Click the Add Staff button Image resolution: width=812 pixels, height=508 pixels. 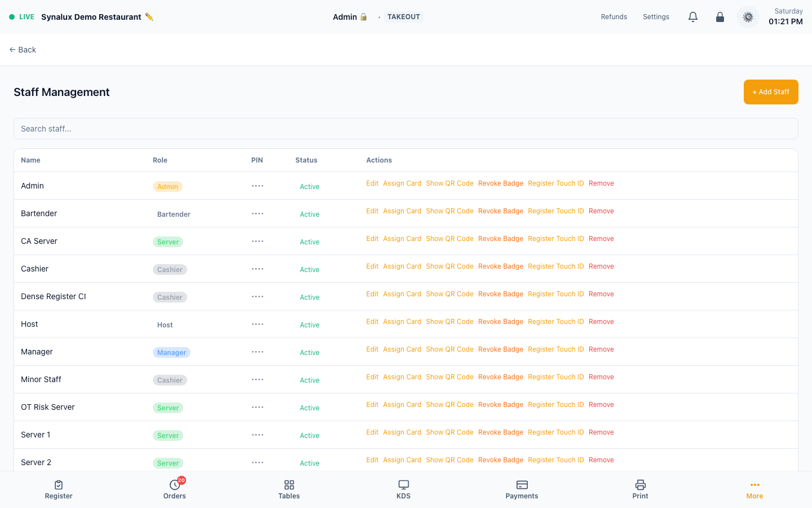(771, 92)
